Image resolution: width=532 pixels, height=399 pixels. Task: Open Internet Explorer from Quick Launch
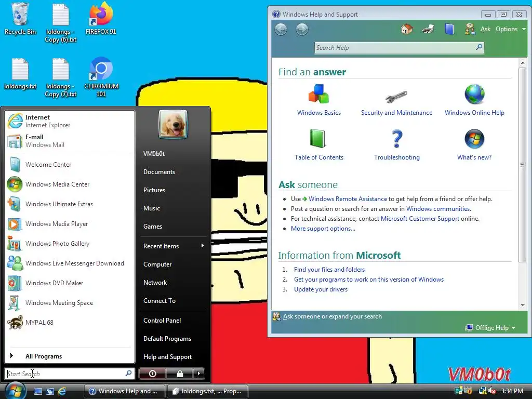[62, 391]
